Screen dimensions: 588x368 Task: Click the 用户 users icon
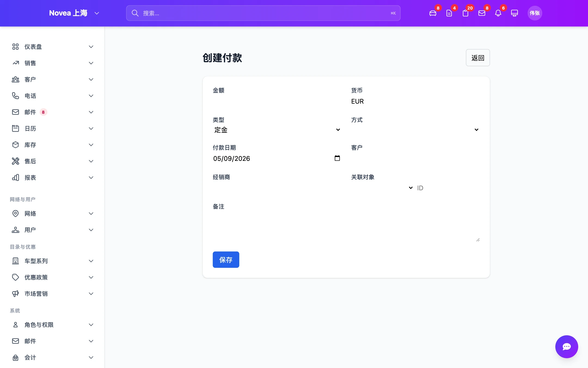pos(16,230)
